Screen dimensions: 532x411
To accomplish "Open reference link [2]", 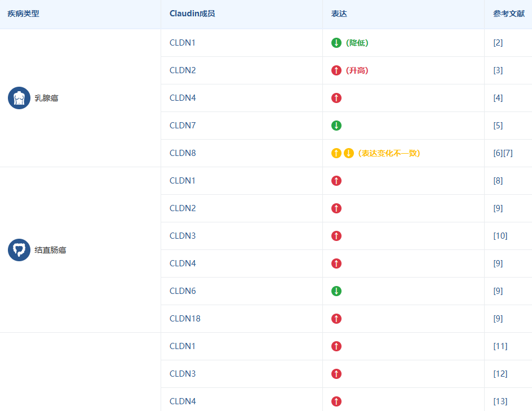I will (498, 43).
